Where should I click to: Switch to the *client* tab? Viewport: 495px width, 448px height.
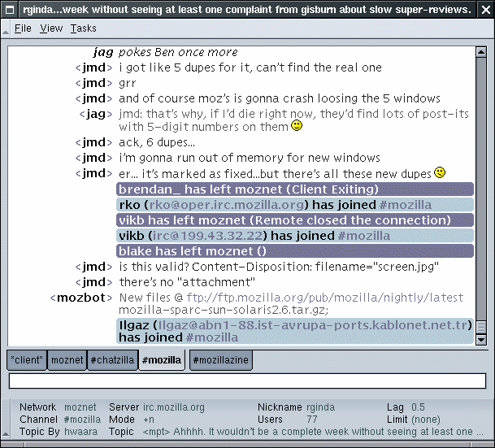pos(27,360)
